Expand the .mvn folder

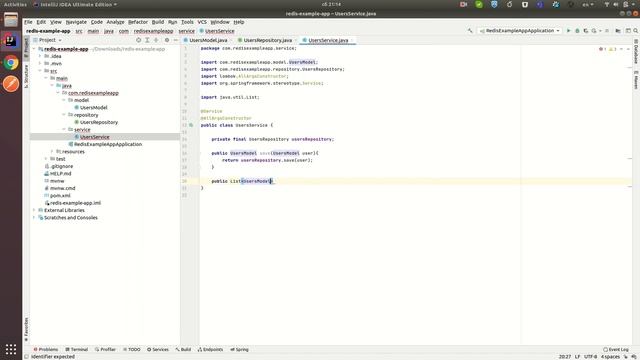pyautogui.click(x=40, y=64)
